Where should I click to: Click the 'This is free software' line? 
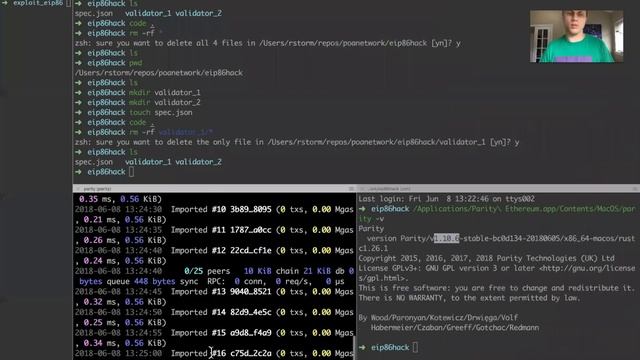[x=497, y=288]
